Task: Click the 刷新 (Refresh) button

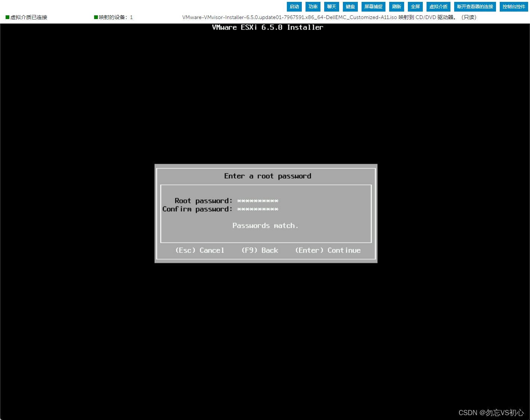Action: [397, 7]
